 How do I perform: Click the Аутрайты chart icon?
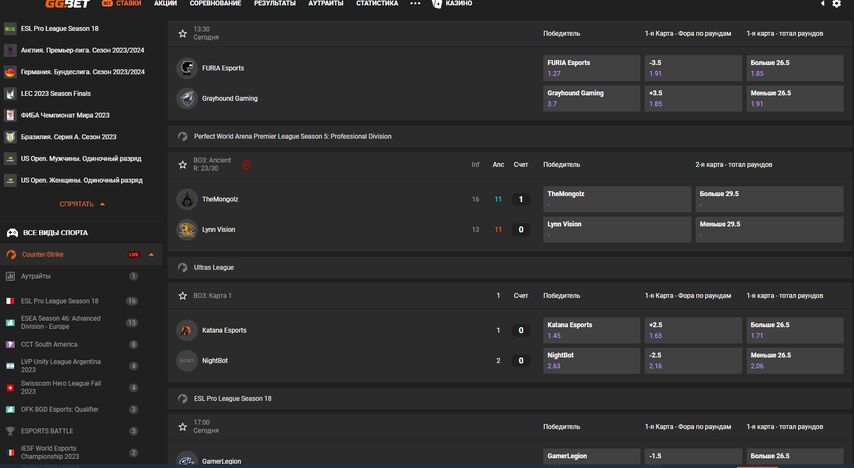tap(10, 276)
